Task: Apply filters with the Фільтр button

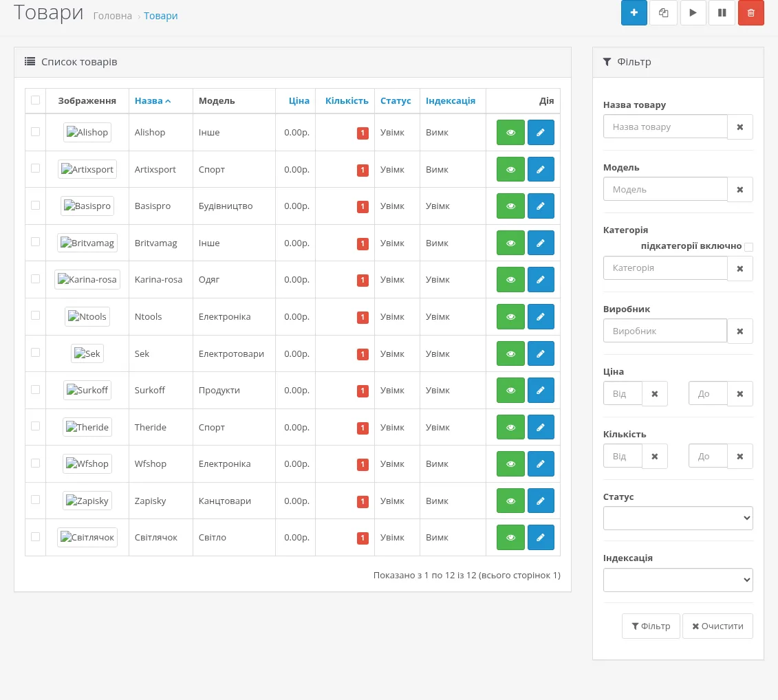Action: [x=651, y=626]
